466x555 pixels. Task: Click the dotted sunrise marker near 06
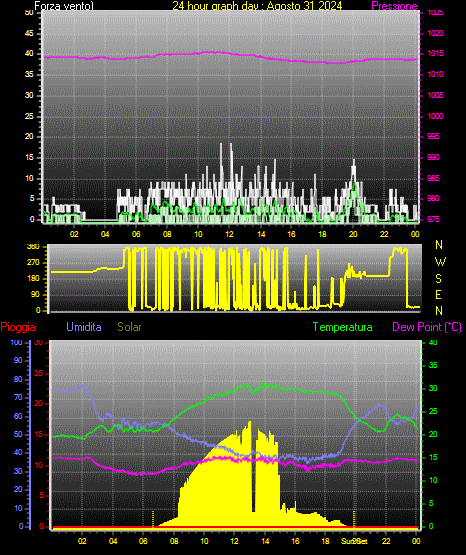coord(153,519)
